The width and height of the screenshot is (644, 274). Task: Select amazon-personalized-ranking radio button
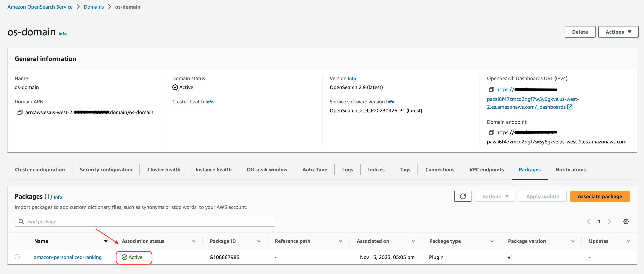(17, 257)
